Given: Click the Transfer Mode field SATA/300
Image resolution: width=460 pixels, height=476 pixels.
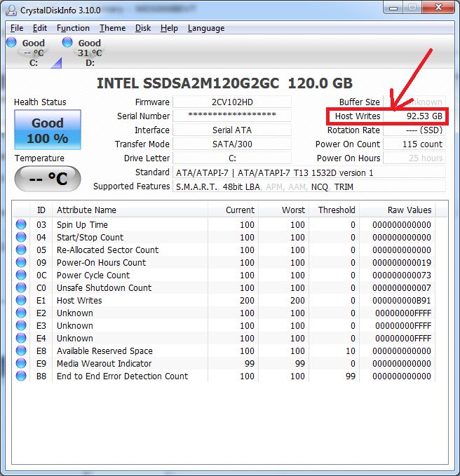Looking at the screenshot, I should (232, 144).
